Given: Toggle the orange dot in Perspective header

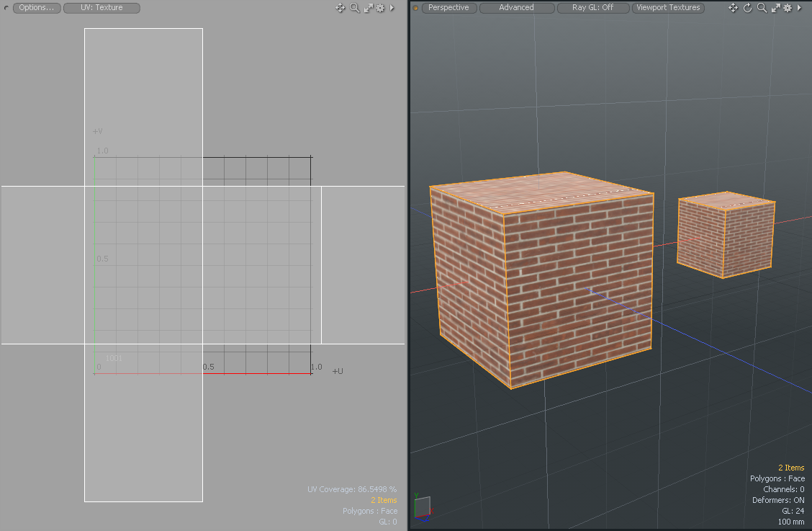Looking at the screenshot, I should coord(415,8).
